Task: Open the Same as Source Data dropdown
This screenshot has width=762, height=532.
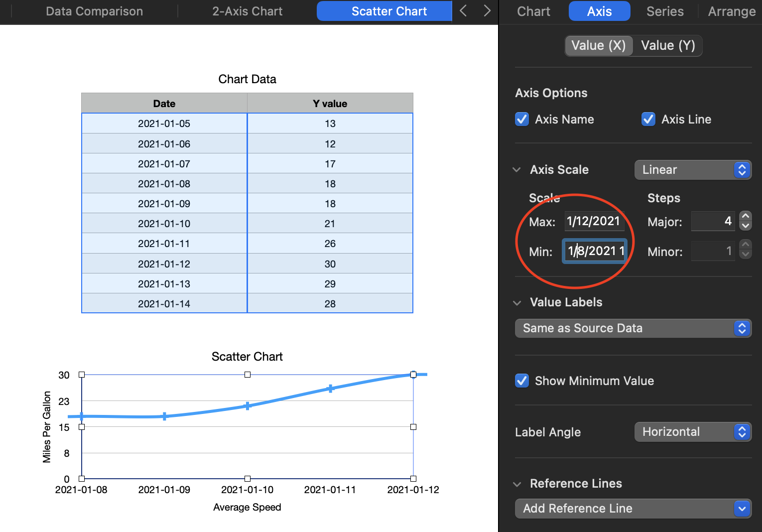Action: tap(633, 328)
